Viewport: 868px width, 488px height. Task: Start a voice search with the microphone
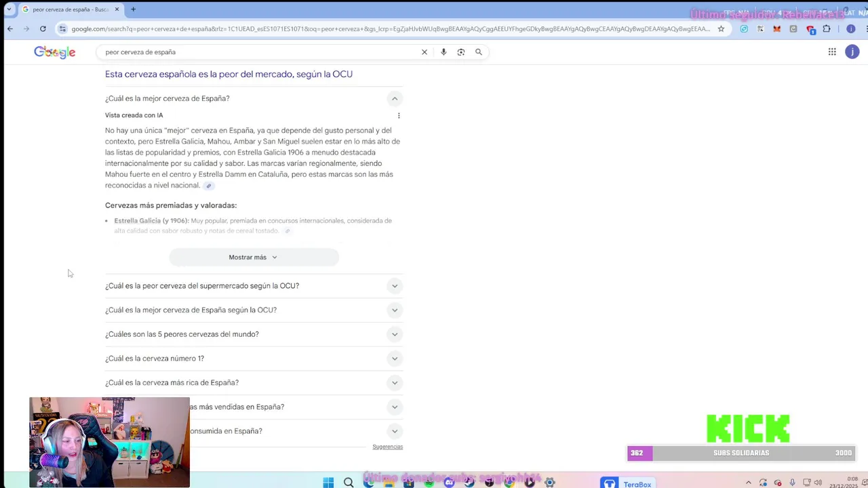coord(443,52)
